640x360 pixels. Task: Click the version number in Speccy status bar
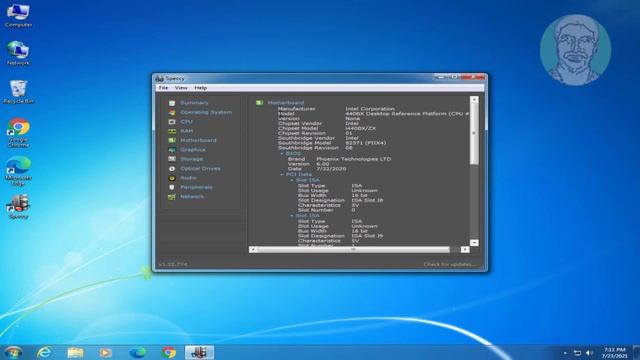click(173, 264)
